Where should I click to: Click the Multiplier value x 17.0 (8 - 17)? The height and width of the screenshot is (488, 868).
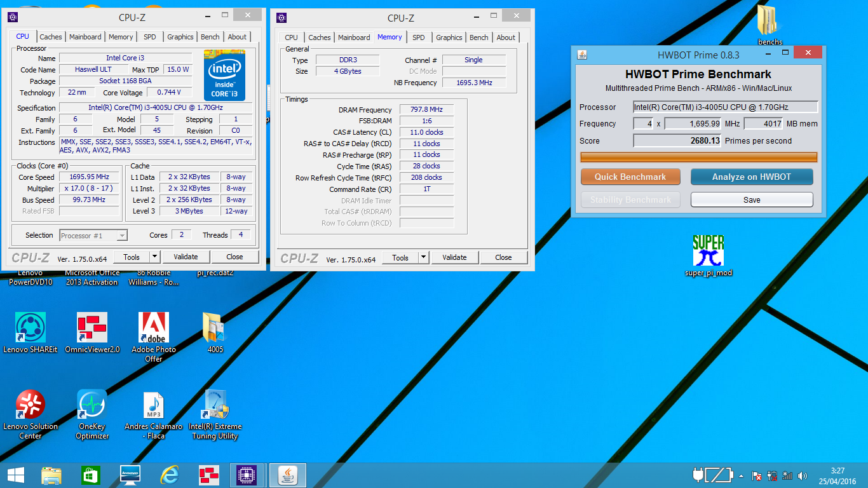tap(90, 188)
